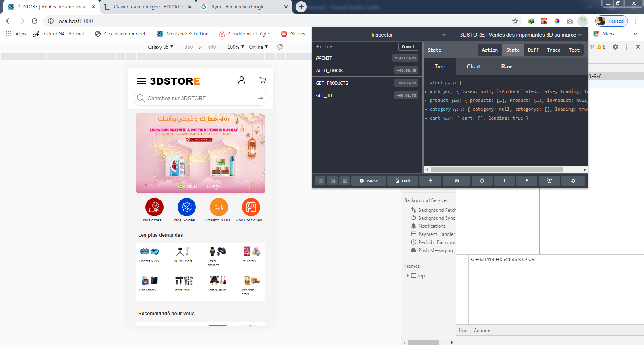The width and height of the screenshot is (644, 345).
Task: Switch to the Trace tab
Action: click(x=553, y=50)
